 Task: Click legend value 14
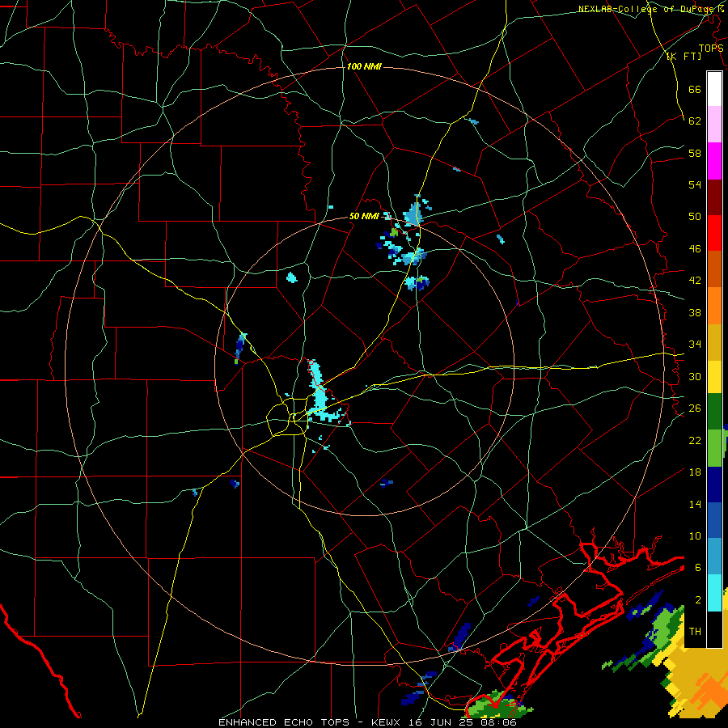tap(695, 504)
